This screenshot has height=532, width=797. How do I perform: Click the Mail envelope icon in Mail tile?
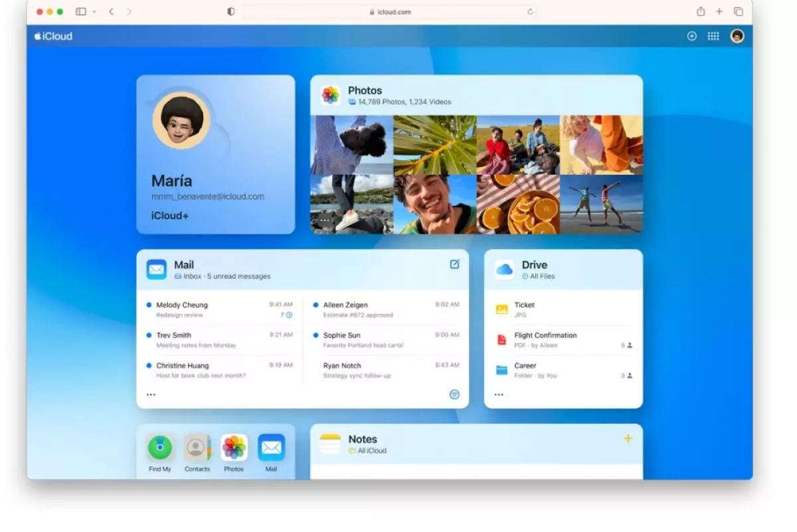click(157, 269)
